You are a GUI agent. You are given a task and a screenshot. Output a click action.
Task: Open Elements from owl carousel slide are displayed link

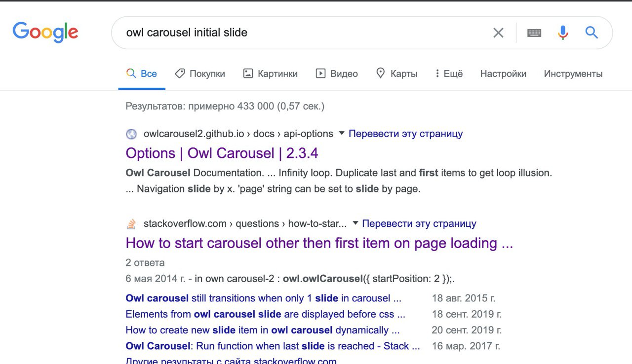tap(266, 314)
